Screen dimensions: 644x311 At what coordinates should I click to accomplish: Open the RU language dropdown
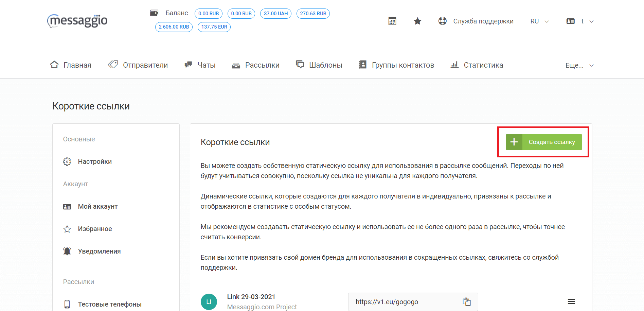pyautogui.click(x=540, y=21)
